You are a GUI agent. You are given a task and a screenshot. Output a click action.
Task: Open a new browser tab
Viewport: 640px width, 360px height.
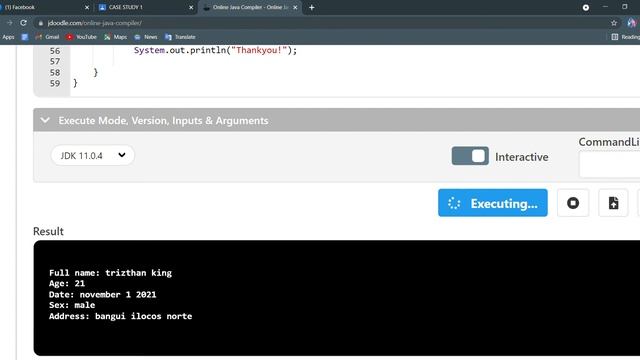click(x=311, y=7)
